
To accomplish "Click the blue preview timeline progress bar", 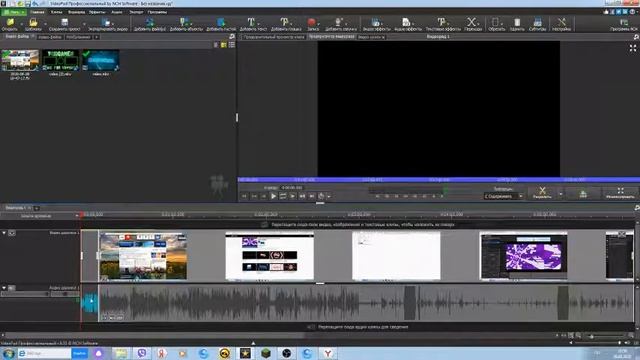I will [x=439, y=180].
